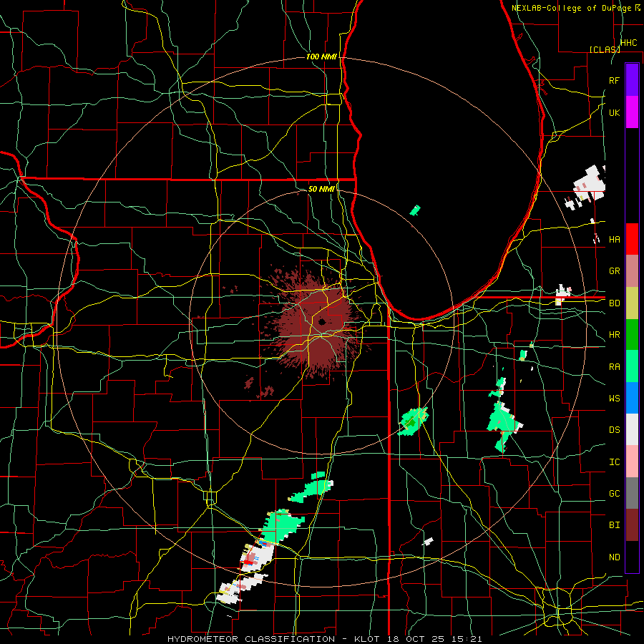Click the purple RF color swatch
The width and height of the screenshot is (644, 644).
click(632, 80)
